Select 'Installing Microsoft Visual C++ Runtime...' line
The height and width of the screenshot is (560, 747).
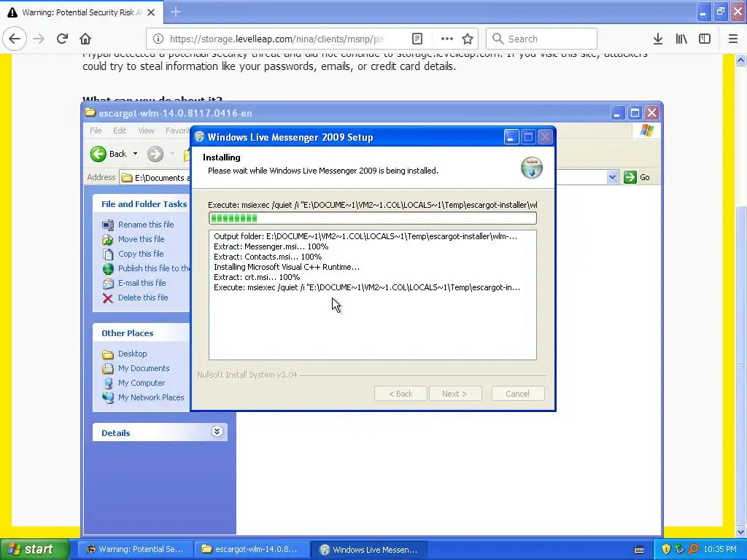(286, 267)
